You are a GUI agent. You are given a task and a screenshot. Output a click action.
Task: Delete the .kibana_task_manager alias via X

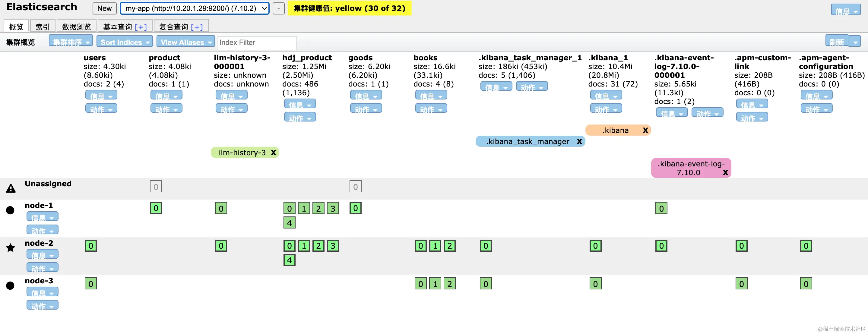click(x=579, y=141)
